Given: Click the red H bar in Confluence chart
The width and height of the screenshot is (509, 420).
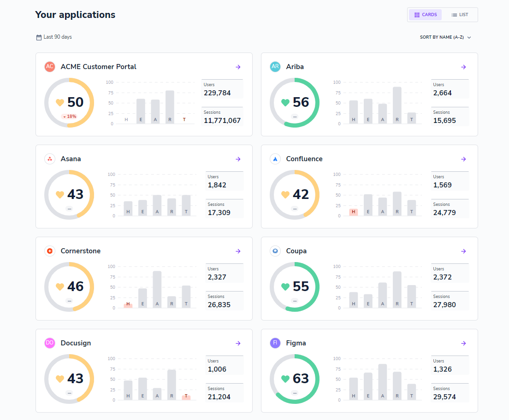Looking at the screenshot, I should click(x=353, y=212).
